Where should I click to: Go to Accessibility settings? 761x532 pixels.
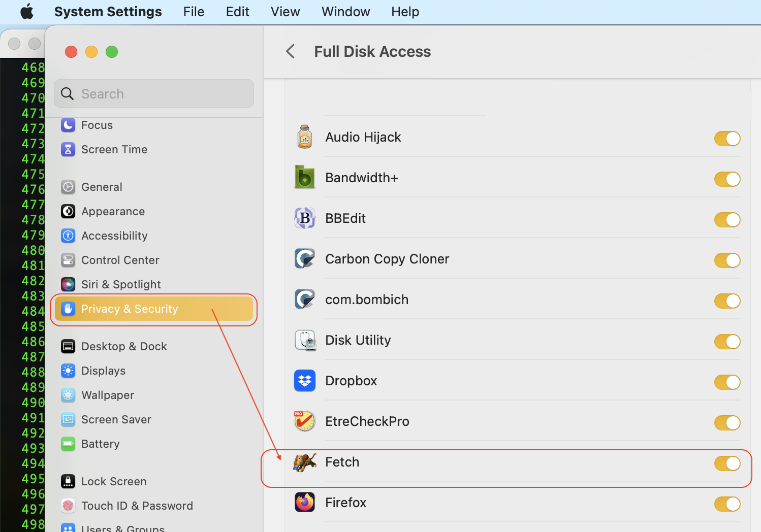point(154,236)
